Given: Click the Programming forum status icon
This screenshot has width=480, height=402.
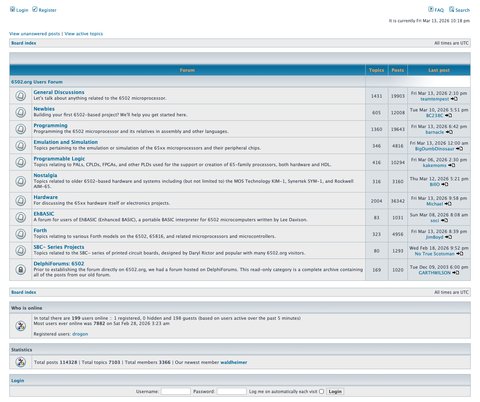Looking at the screenshot, I should (x=21, y=129).
